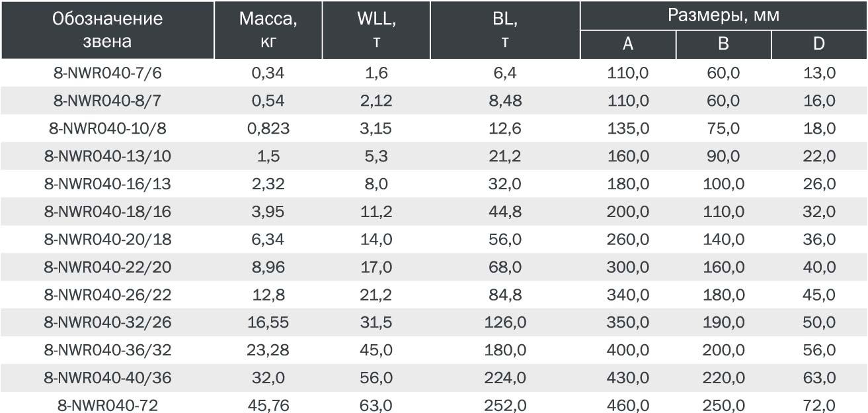Select the 'D' dimension subheader

(x=819, y=44)
